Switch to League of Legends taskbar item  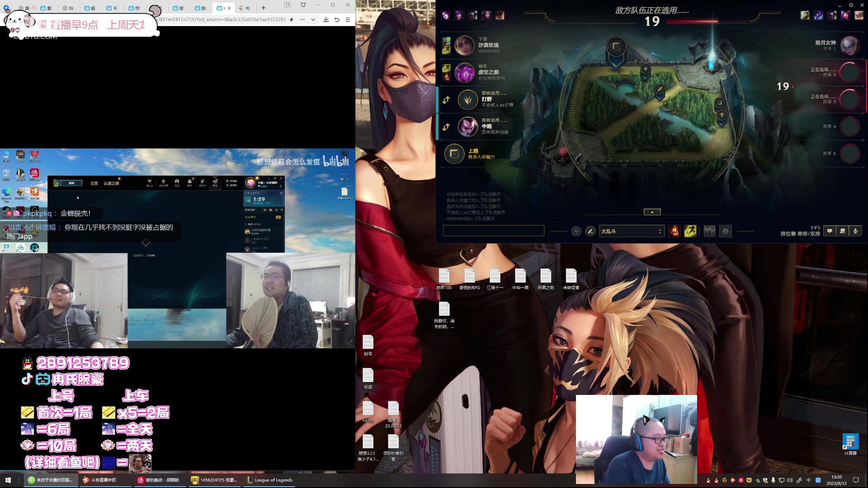coord(269,480)
